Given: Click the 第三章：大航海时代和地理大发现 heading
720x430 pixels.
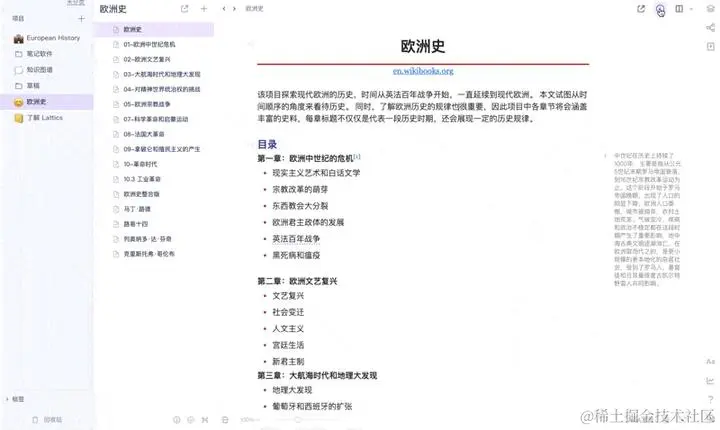Looking at the screenshot, I should [317, 376].
